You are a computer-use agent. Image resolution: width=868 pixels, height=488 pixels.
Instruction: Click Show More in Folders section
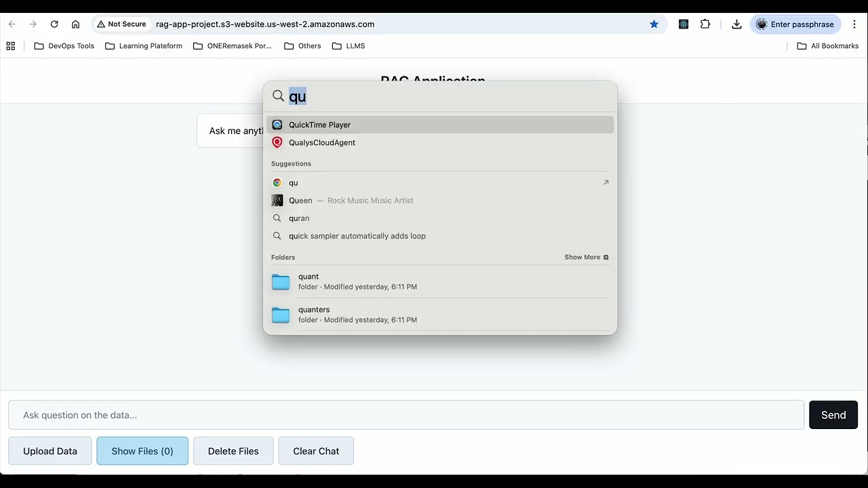[x=586, y=258]
